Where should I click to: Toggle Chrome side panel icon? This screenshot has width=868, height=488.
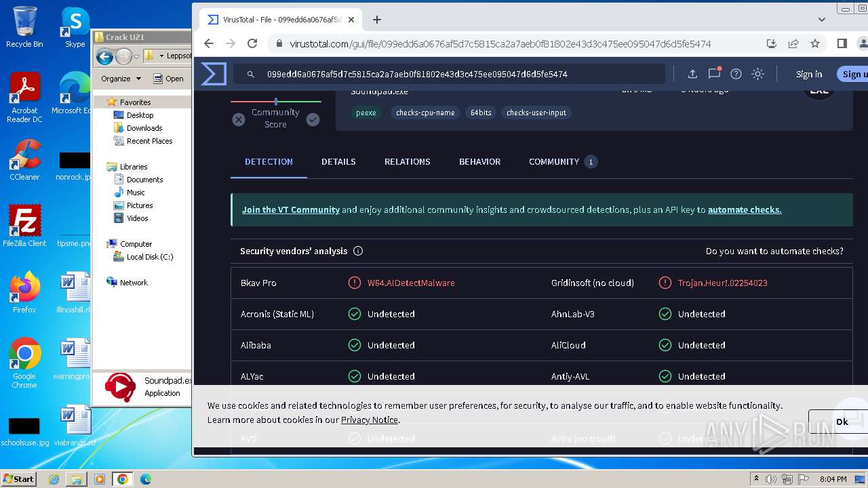842,43
